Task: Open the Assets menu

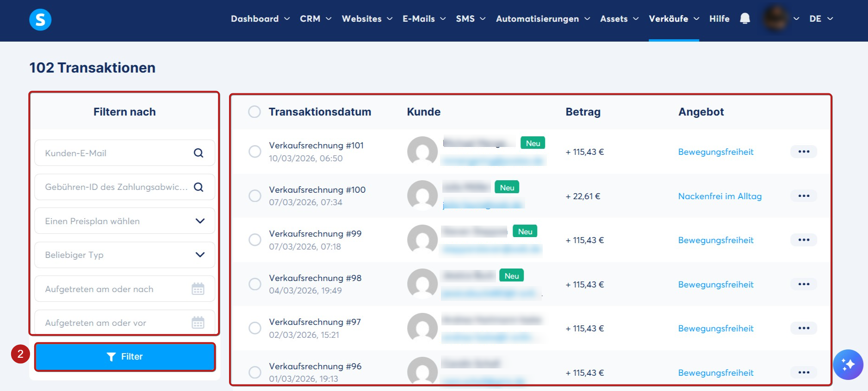Action: [620, 18]
